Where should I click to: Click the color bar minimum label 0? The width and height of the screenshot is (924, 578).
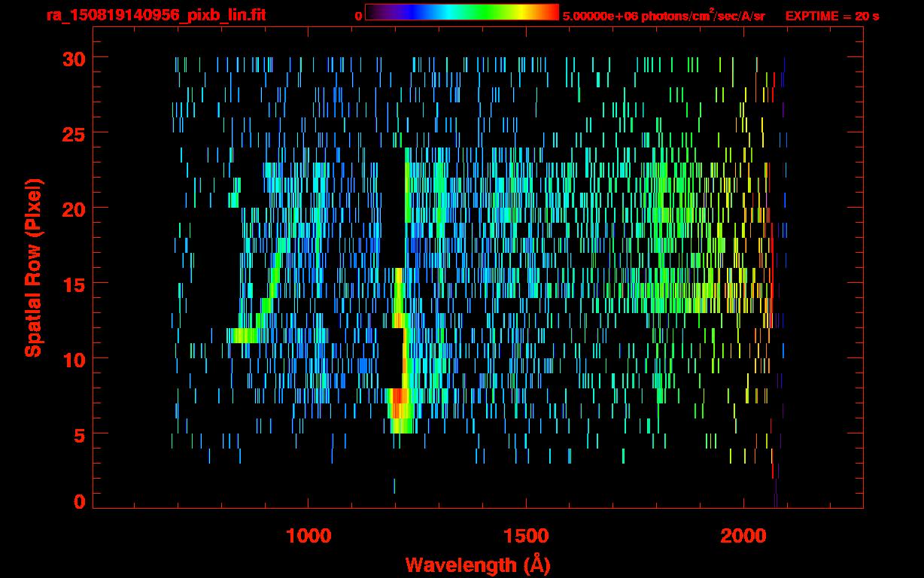tap(358, 16)
